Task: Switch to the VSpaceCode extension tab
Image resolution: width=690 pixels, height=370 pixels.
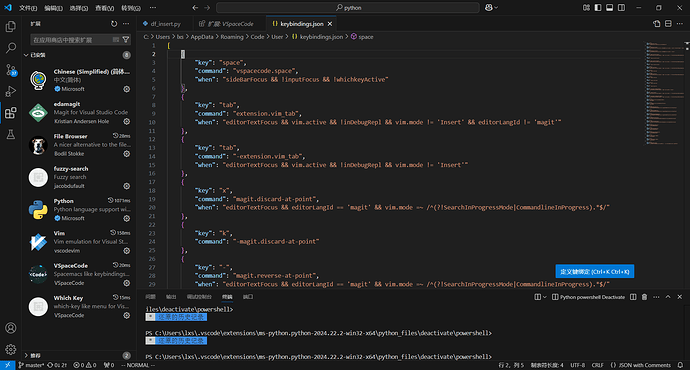Action: (230, 24)
